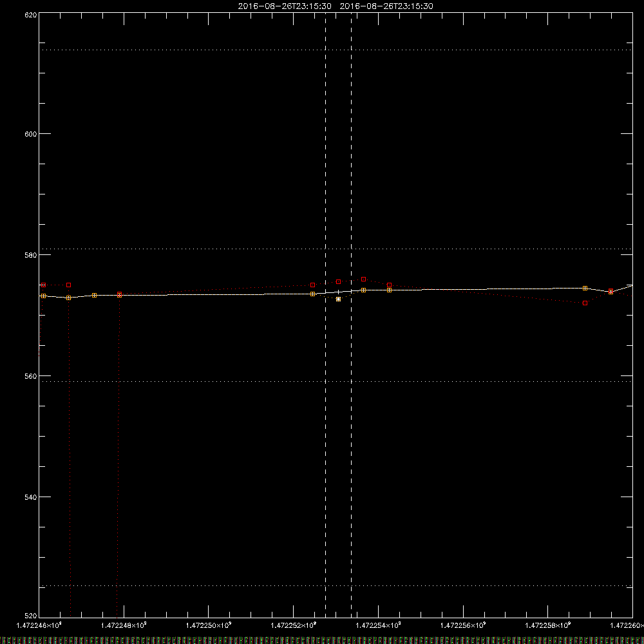Select the highest red square data marker
644x644 pixels.
click(363, 279)
